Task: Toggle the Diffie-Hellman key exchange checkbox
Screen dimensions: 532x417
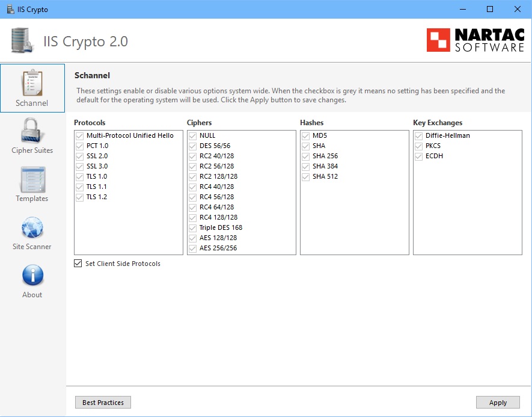Action: (x=418, y=136)
